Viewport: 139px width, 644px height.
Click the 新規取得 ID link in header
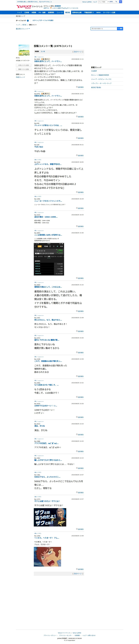[58, 6]
